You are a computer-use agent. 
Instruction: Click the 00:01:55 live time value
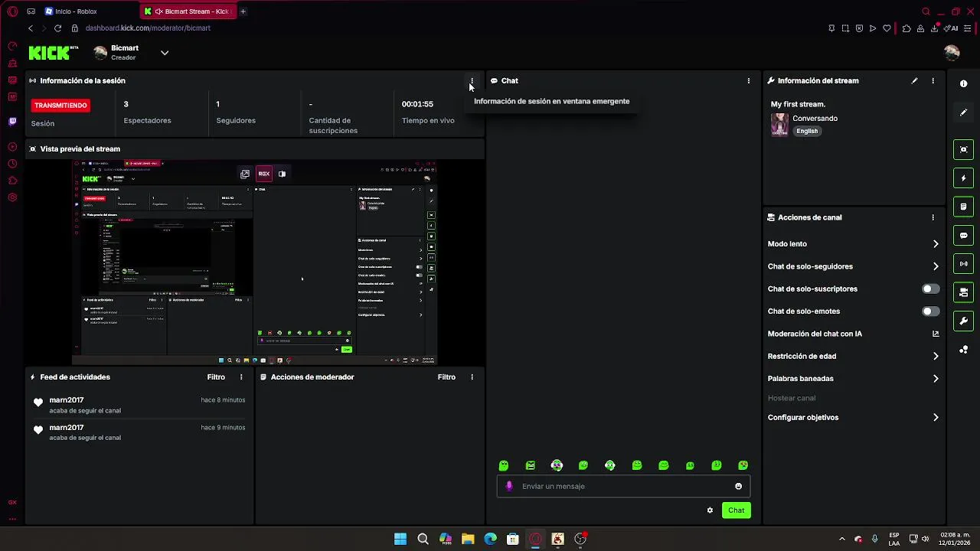[x=417, y=104]
